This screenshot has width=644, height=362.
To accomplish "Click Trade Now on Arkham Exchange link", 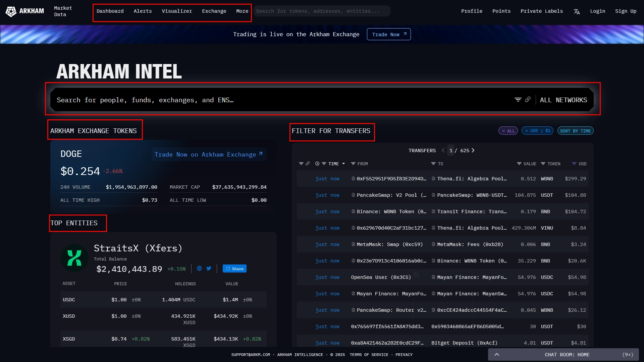I will coord(209,155).
